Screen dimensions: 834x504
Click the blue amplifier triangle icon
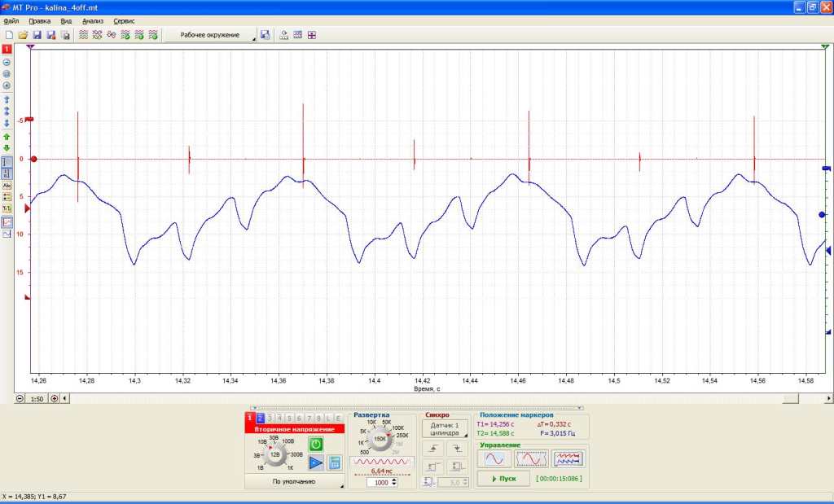point(316,462)
